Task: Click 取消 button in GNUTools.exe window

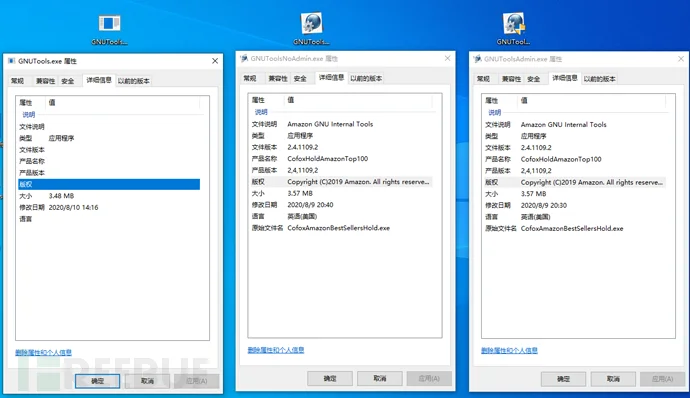Action: pos(147,381)
